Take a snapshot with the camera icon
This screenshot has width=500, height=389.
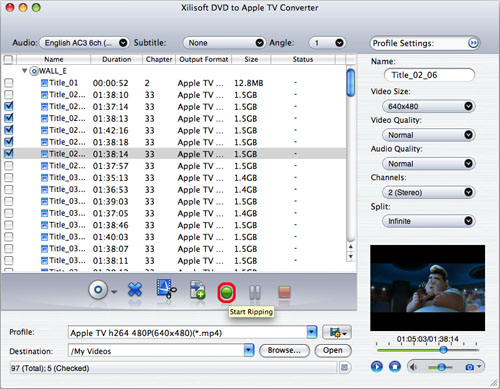469,367
